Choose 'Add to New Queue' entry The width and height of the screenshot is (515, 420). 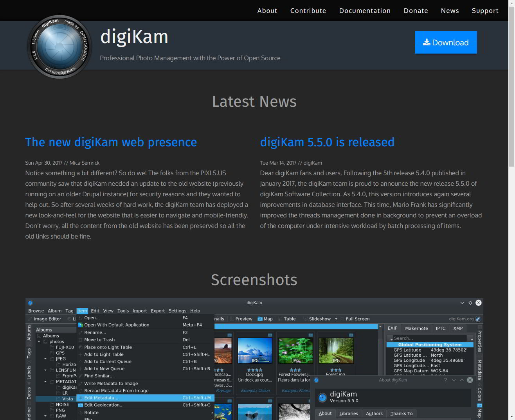(146, 369)
